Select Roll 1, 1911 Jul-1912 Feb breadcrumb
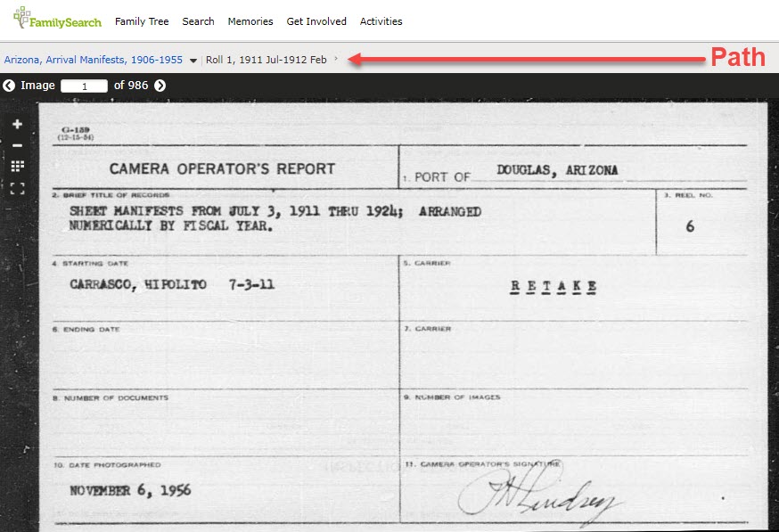The image size is (779, 532). 266,60
